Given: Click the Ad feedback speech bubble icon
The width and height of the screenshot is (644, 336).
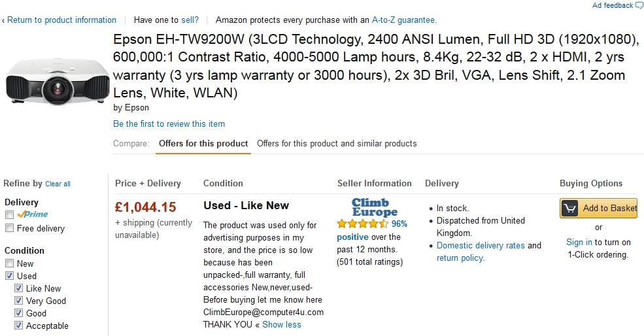Looking at the screenshot, I should tap(639, 6).
